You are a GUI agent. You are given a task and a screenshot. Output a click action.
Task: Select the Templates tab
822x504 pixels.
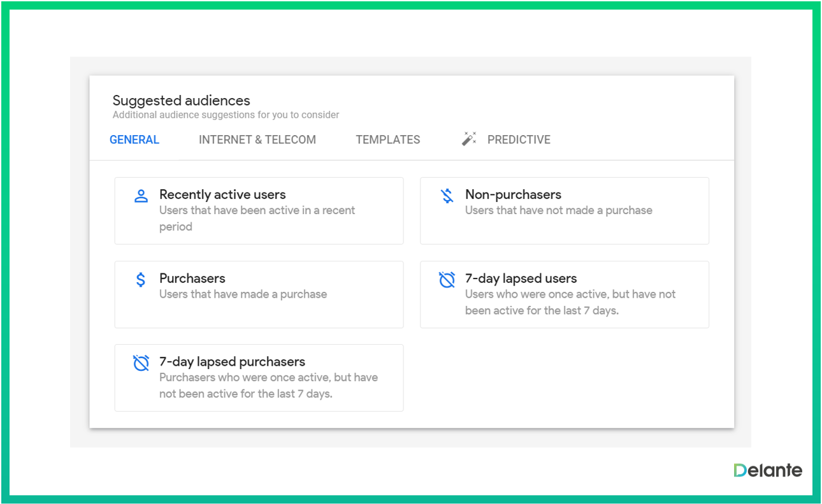(x=387, y=140)
